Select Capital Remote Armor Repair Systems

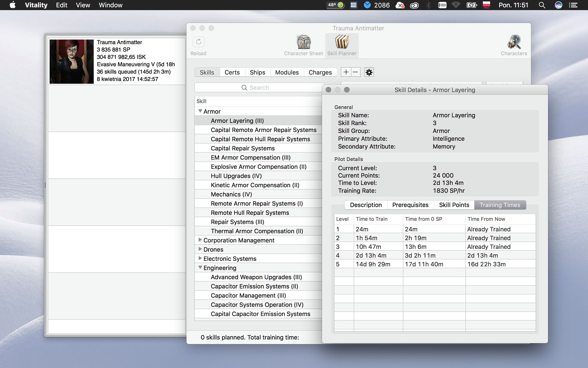coord(258,130)
